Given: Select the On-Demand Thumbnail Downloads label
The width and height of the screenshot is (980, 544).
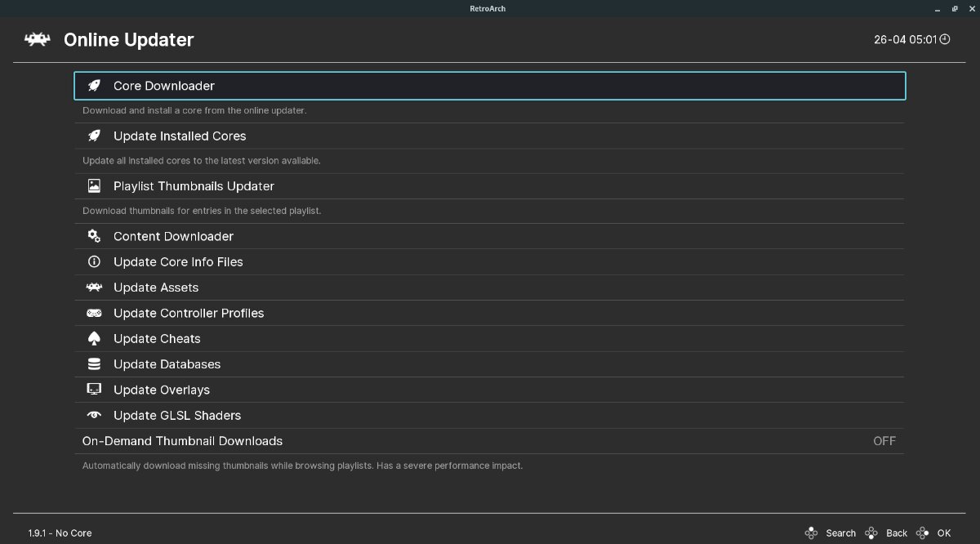Looking at the screenshot, I should pyautogui.click(x=182, y=441).
